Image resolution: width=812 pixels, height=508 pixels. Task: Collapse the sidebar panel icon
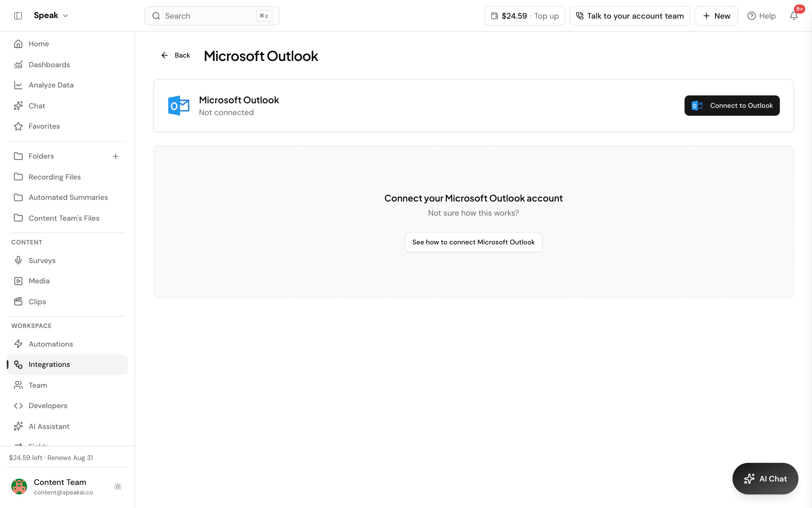[x=18, y=16]
